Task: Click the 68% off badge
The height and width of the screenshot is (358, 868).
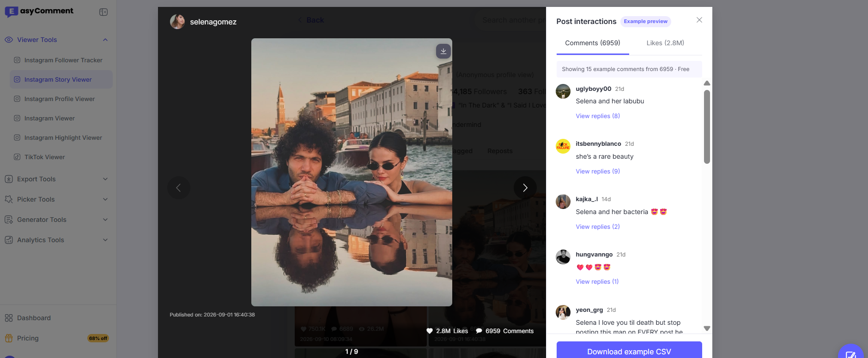Action: point(98,338)
